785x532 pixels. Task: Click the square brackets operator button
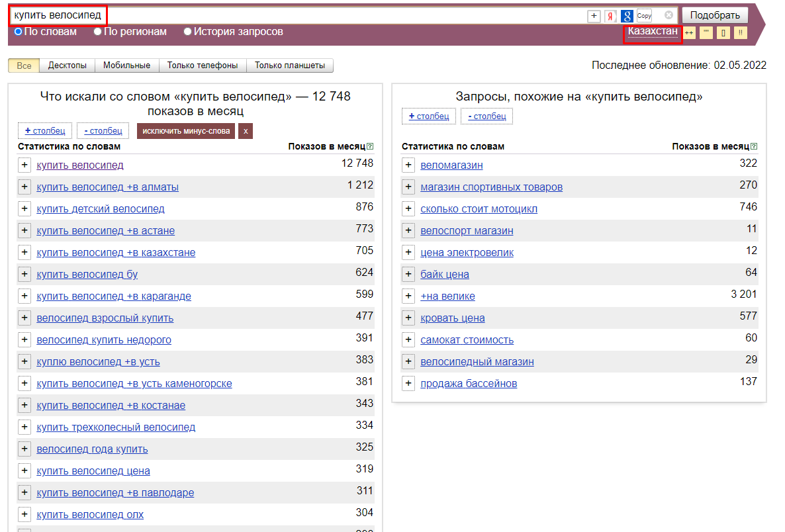click(723, 33)
